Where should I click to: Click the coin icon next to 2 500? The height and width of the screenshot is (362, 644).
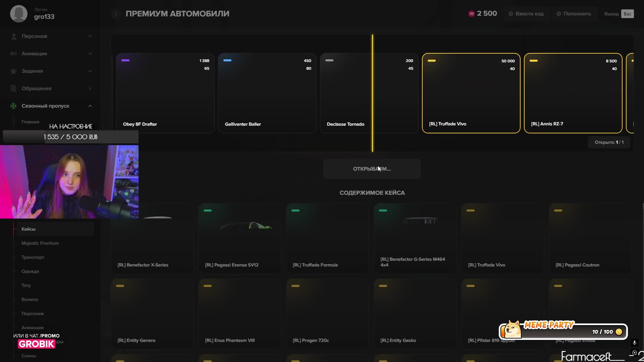click(x=471, y=14)
